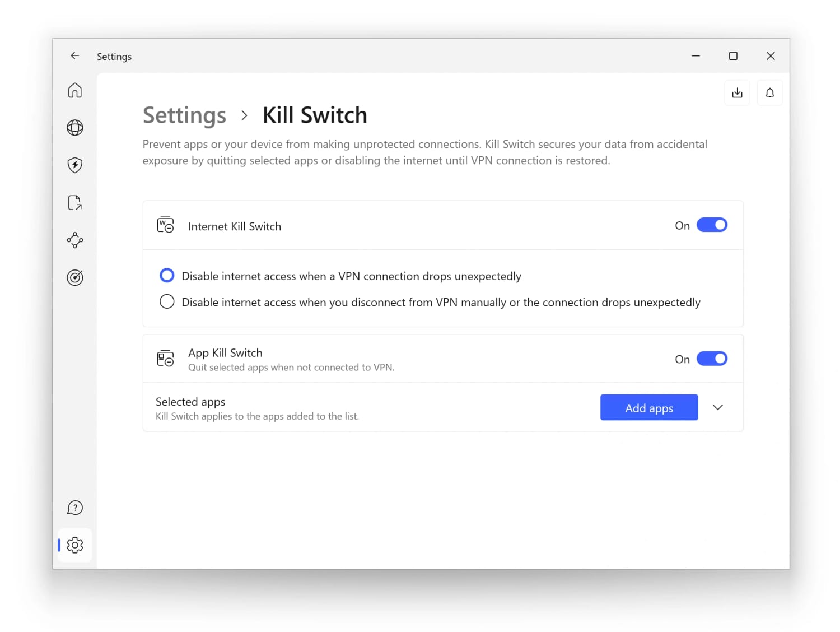This screenshot has height=632, width=840.
Task: Turn off the App Kill Switch toggle
Action: (x=712, y=359)
